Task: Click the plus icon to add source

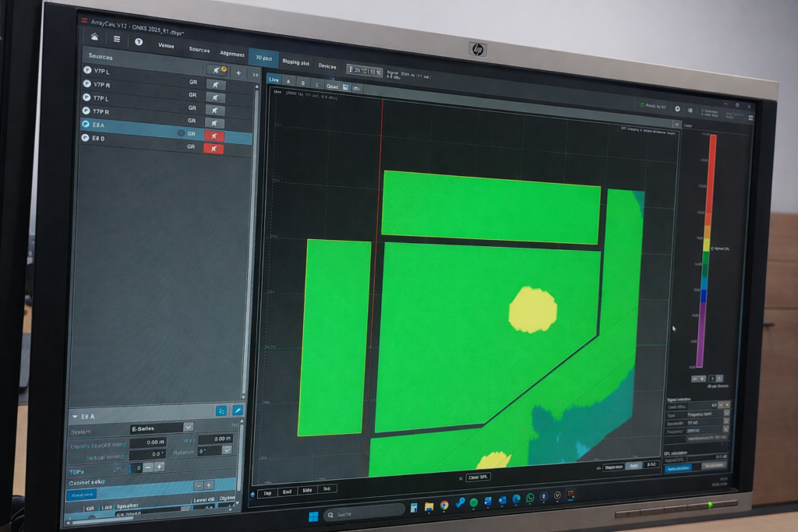Action: (238, 73)
